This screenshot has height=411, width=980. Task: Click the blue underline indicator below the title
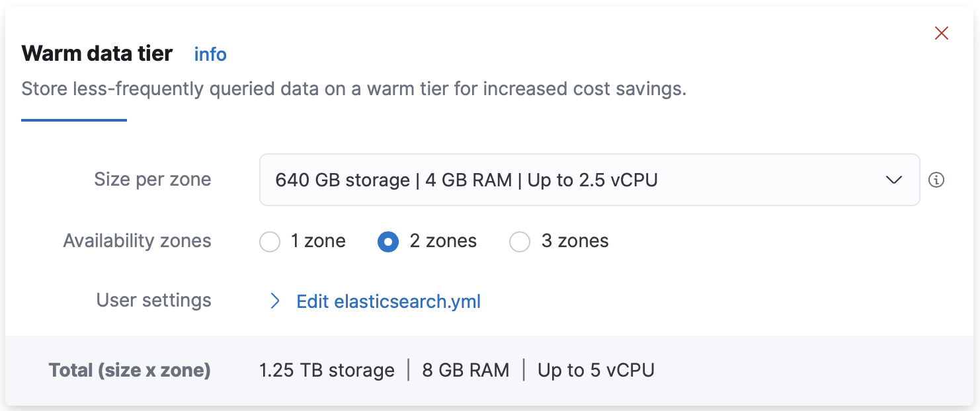[73, 119]
